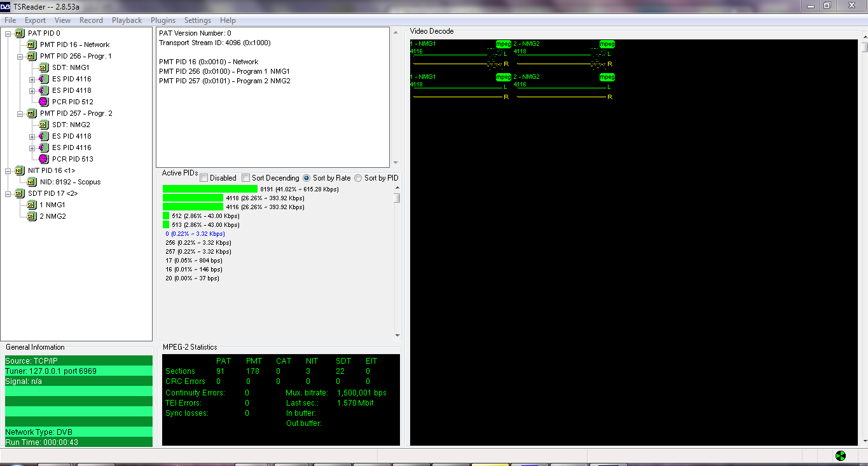Click the SDT: NMG2 node icon
The width and height of the screenshot is (868, 466).
tap(43, 125)
